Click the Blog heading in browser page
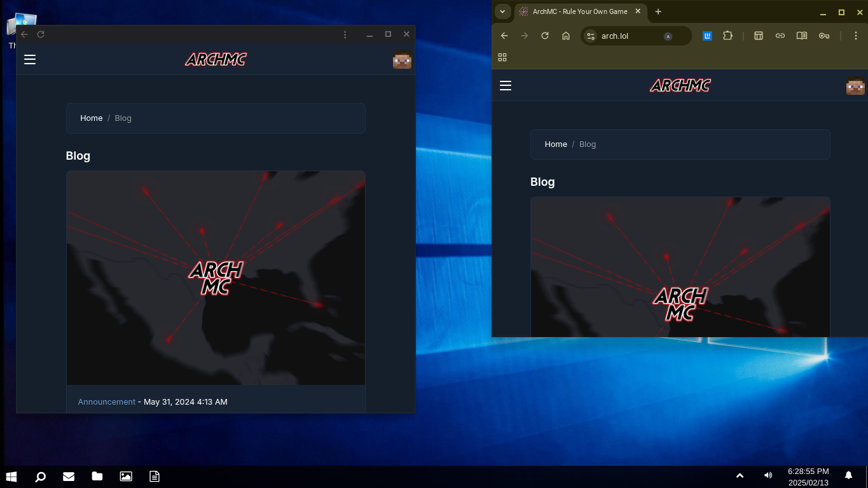The height and width of the screenshot is (488, 868). click(x=542, y=182)
